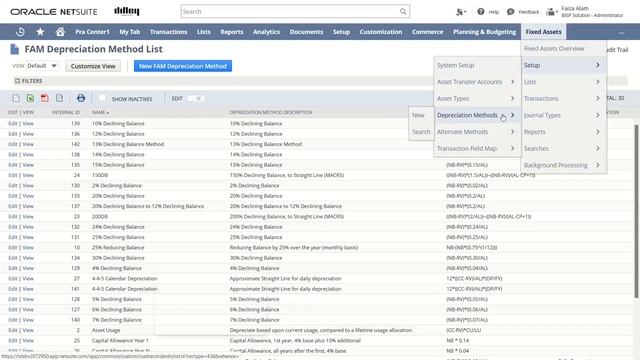This screenshot has height=360, width=640.
Task: Edit the Asset Usage record
Action: pyautogui.click(x=13, y=330)
